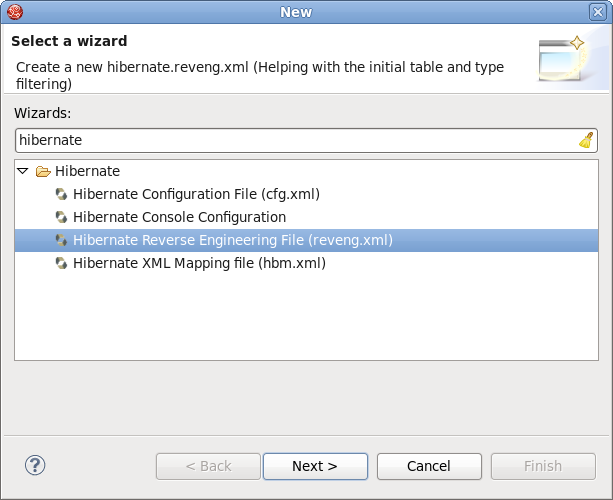Select Hibernate Configuration File (cfg.xml)
Screen dimensions: 613x500
(196, 194)
